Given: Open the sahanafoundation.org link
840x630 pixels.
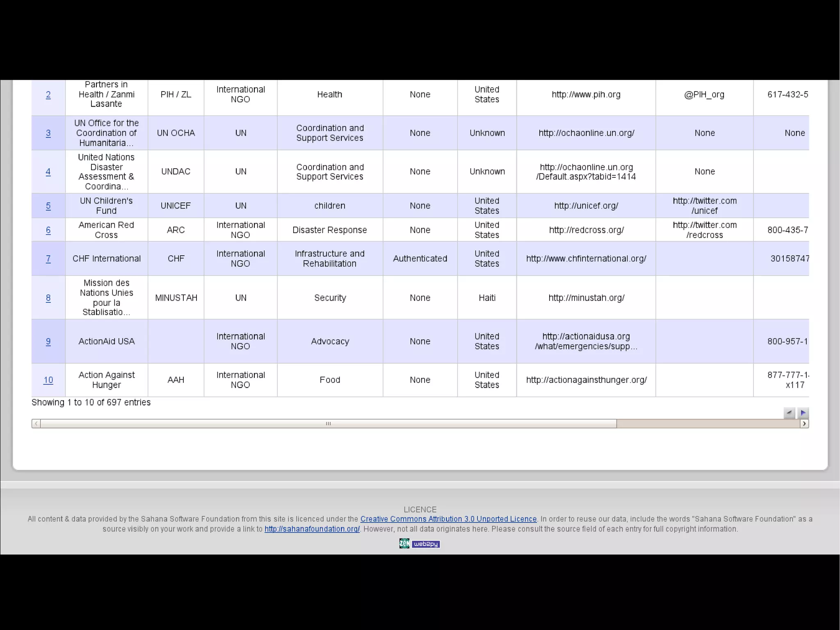Looking at the screenshot, I should coord(312,529).
